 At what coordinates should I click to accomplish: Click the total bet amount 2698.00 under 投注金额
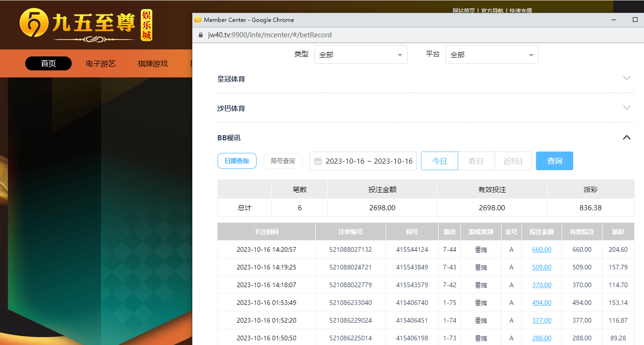pos(382,208)
